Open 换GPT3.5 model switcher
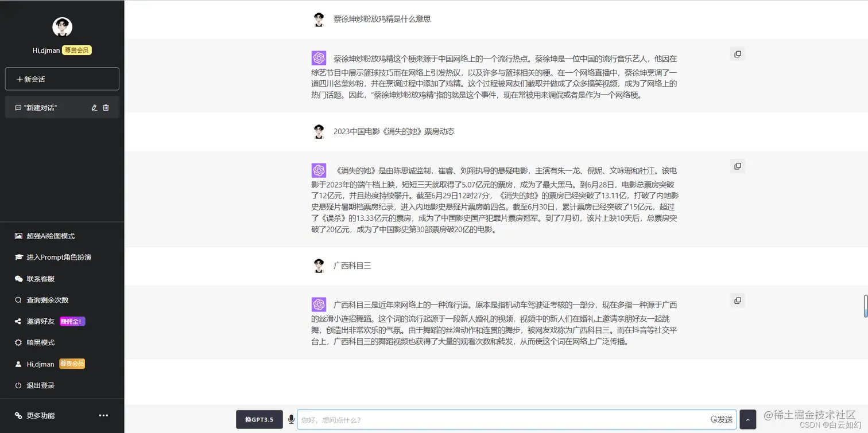 [x=259, y=419]
